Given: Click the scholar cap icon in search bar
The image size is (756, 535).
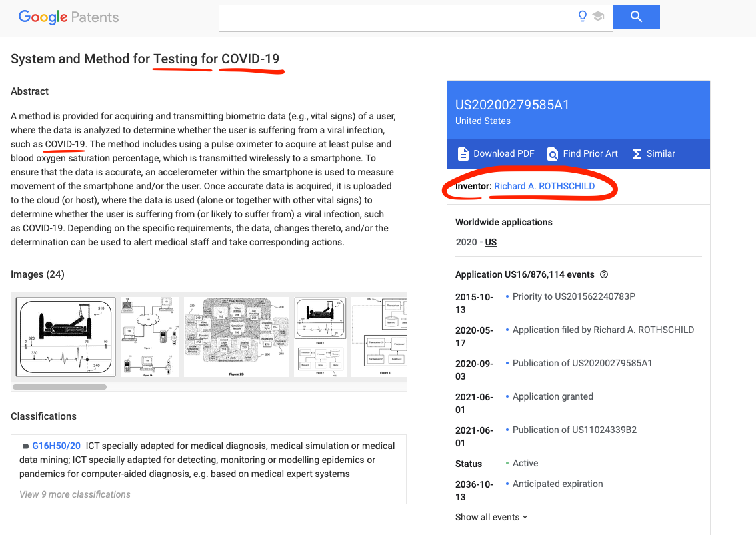Looking at the screenshot, I should 599,17.
